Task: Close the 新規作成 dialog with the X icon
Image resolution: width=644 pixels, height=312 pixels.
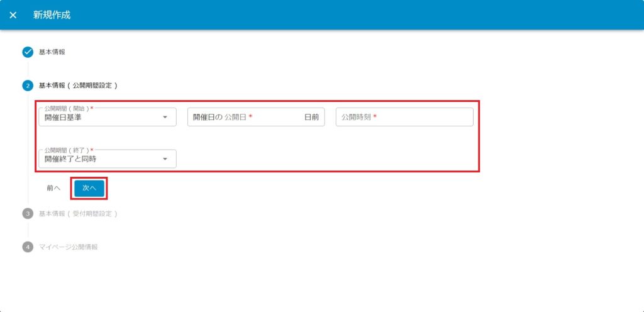Action: coord(13,15)
